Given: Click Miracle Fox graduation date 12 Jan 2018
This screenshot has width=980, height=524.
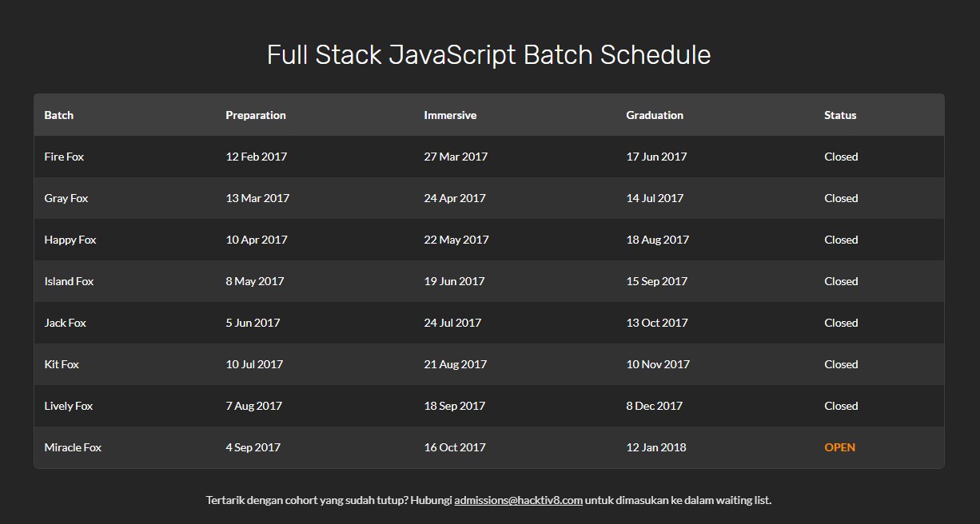Looking at the screenshot, I should (x=656, y=447).
